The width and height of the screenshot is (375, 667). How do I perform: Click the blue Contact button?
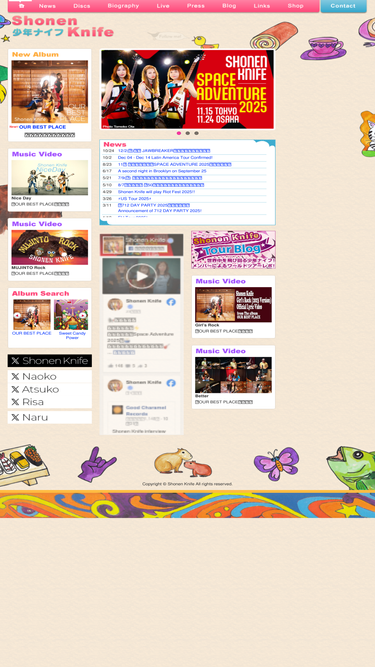point(343,6)
